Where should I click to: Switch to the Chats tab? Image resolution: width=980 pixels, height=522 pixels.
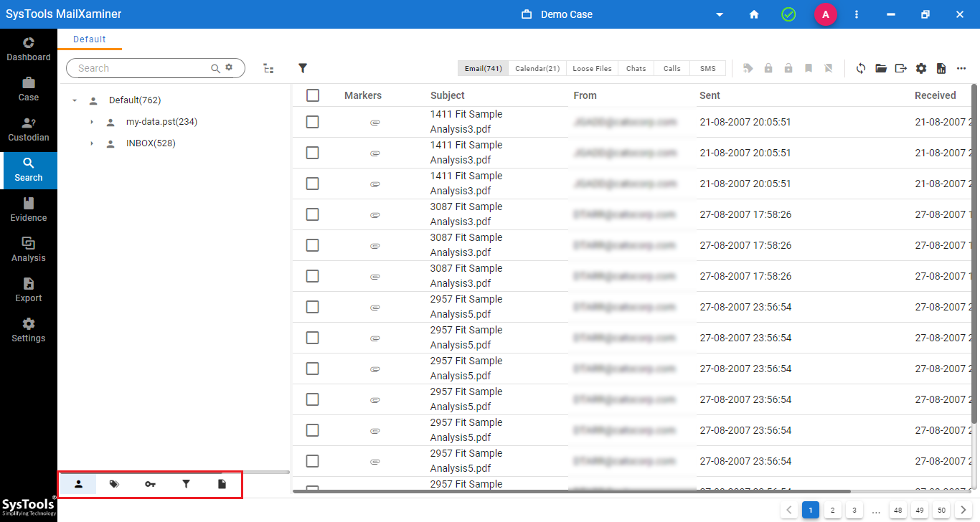click(636, 68)
